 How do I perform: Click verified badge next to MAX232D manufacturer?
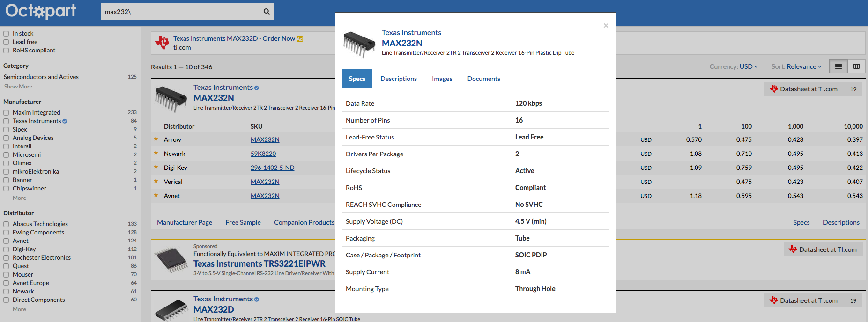[x=257, y=300]
